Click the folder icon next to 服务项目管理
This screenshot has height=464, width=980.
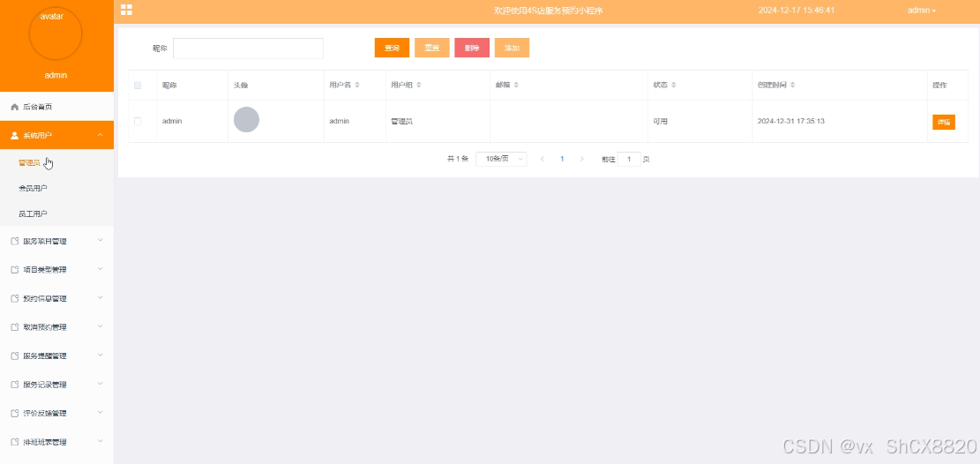coord(15,241)
